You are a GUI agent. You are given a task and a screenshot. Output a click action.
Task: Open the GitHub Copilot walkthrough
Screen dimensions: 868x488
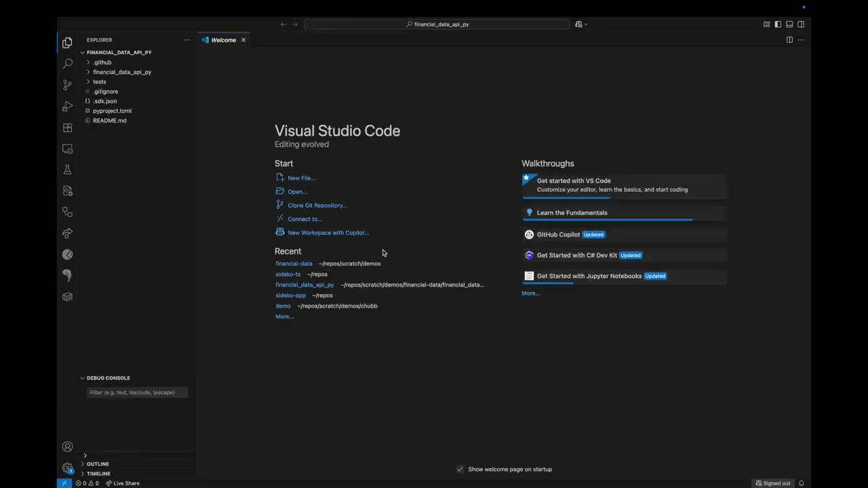624,235
